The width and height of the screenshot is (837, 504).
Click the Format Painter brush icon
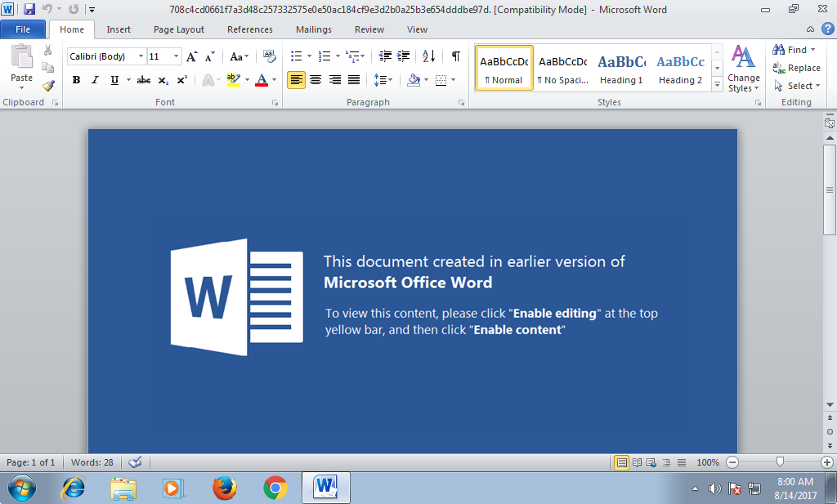[x=48, y=85]
